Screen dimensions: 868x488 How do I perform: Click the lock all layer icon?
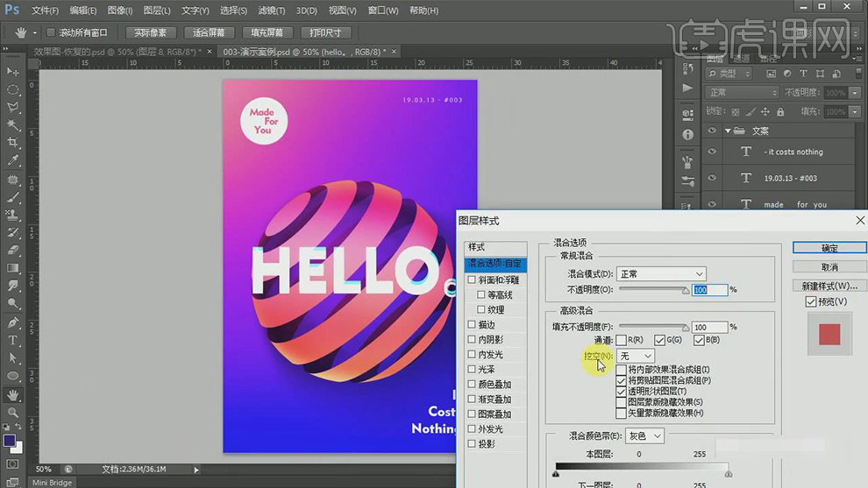coord(779,111)
